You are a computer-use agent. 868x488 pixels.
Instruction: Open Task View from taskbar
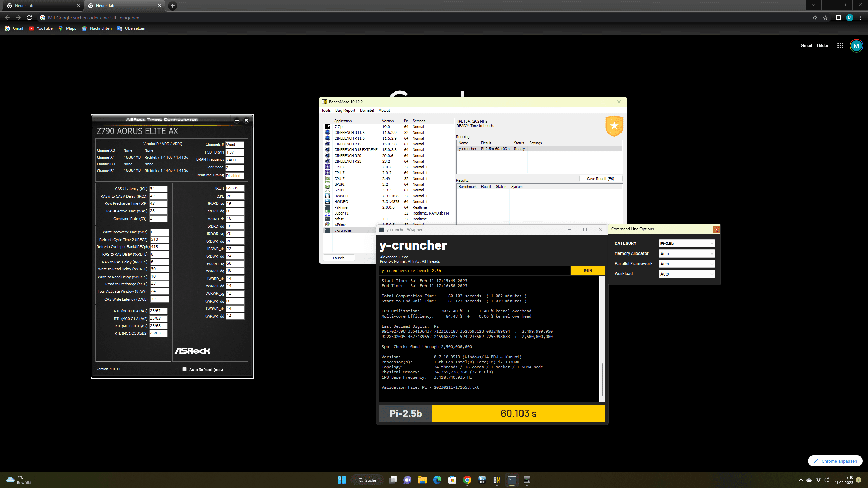click(393, 480)
